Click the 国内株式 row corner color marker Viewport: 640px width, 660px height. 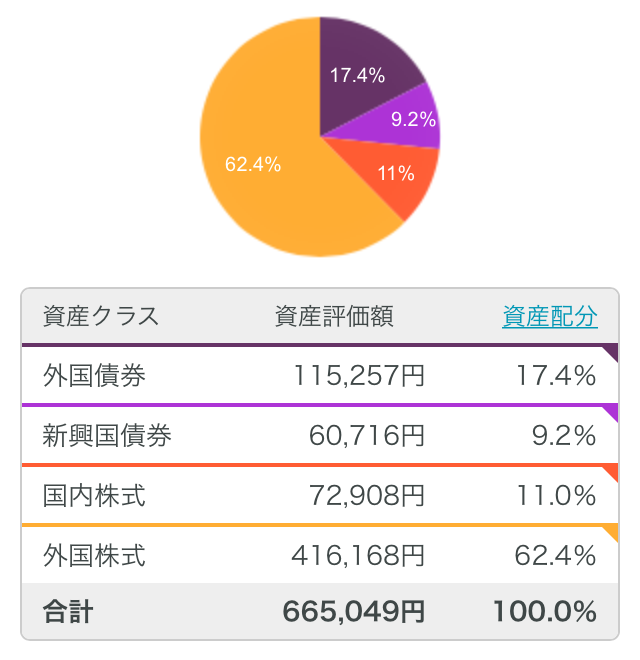tap(611, 472)
